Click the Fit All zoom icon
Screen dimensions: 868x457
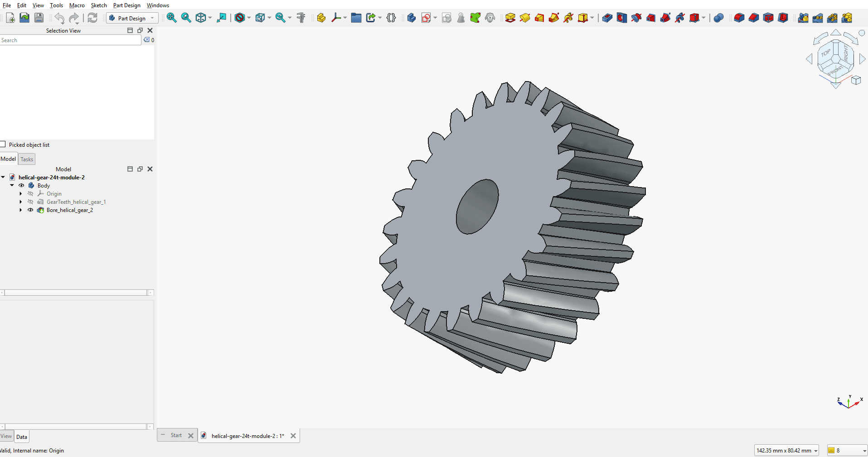171,18
